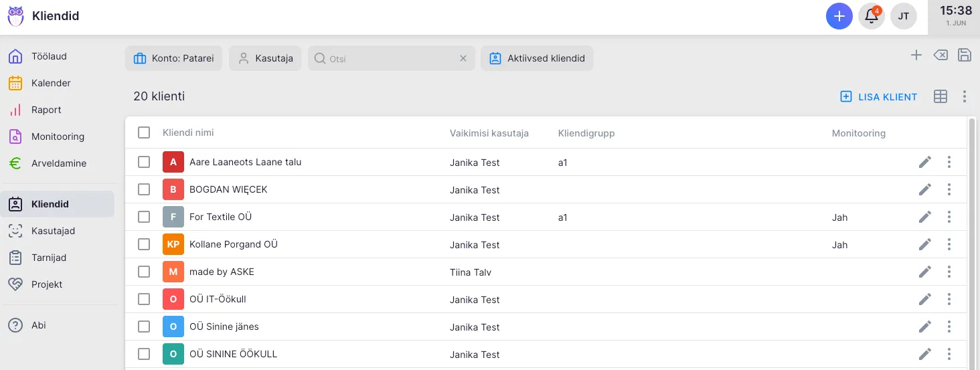980x370 pixels.
Task: Clear filters with the backspace icon
Action: coord(941,56)
